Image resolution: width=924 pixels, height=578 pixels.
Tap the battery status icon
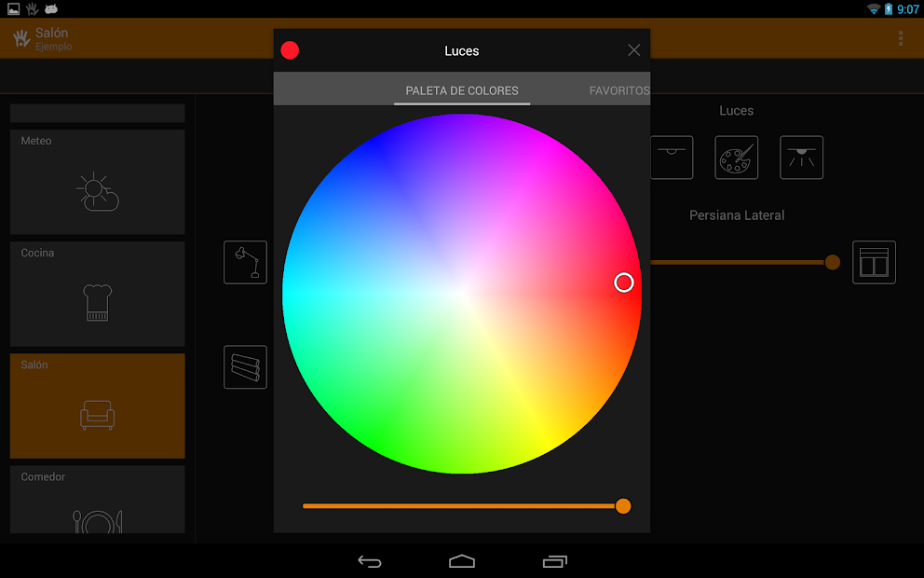tap(888, 8)
